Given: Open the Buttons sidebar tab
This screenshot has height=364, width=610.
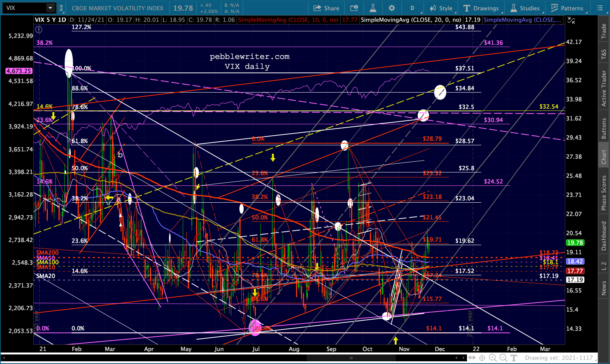Looking at the screenshot, I should [x=604, y=128].
